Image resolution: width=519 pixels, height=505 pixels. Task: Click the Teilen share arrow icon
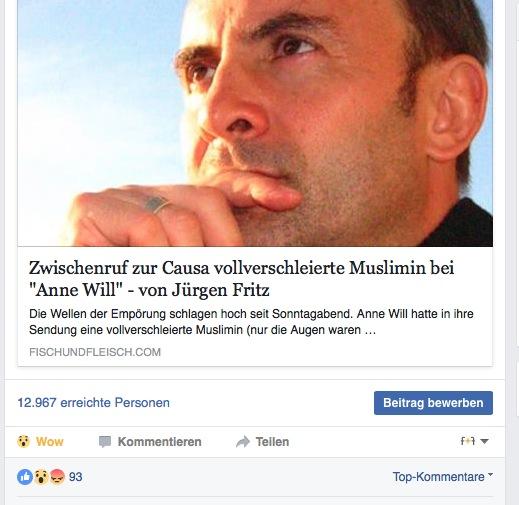click(x=243, y=442)
